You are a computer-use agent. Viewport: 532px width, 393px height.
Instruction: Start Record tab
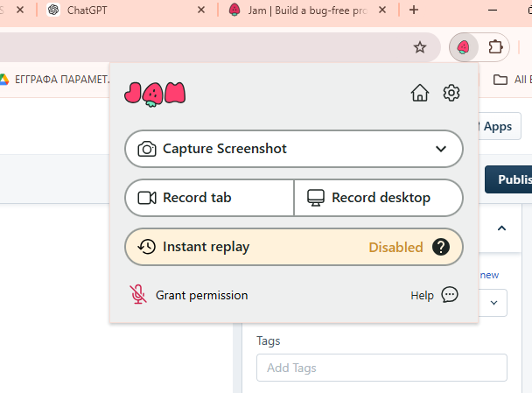tap(209, 198)
